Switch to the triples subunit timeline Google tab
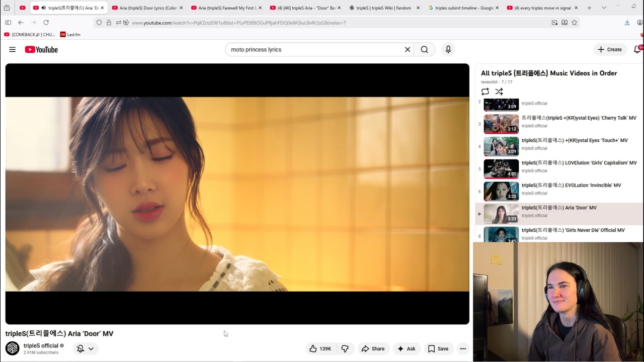Image resolution: width=644 pixels, height=362 pixels. tap(462, 8)
